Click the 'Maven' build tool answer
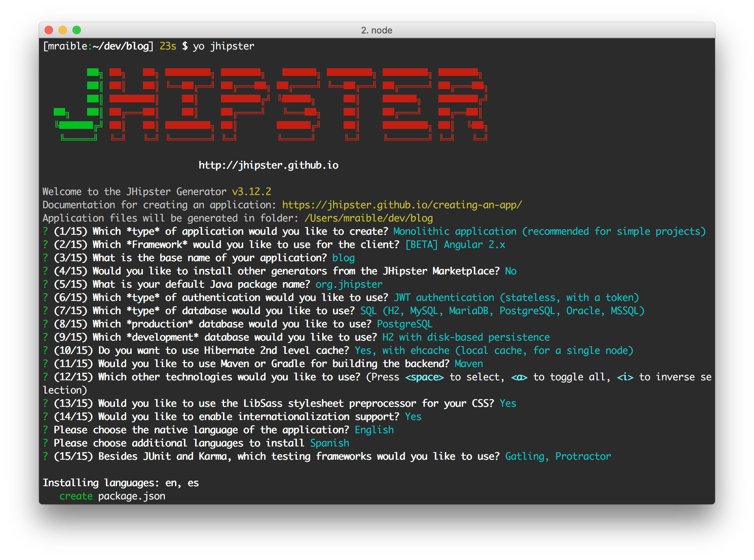This screenshot has width=754, height=560. 469,364
